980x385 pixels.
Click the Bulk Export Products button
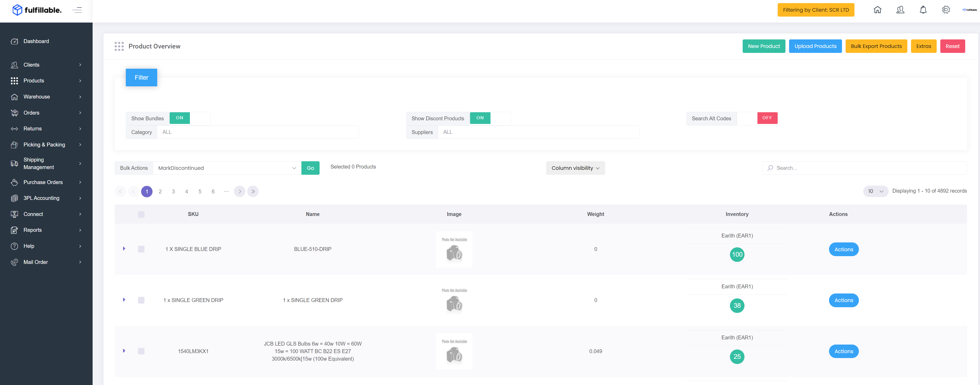tap(876, 46)
